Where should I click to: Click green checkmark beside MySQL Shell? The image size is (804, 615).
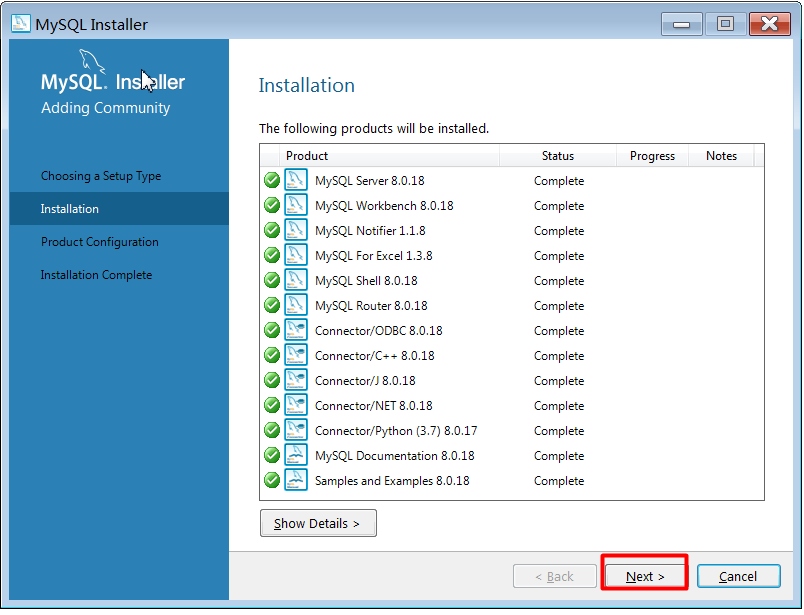(x=272, y=281)
